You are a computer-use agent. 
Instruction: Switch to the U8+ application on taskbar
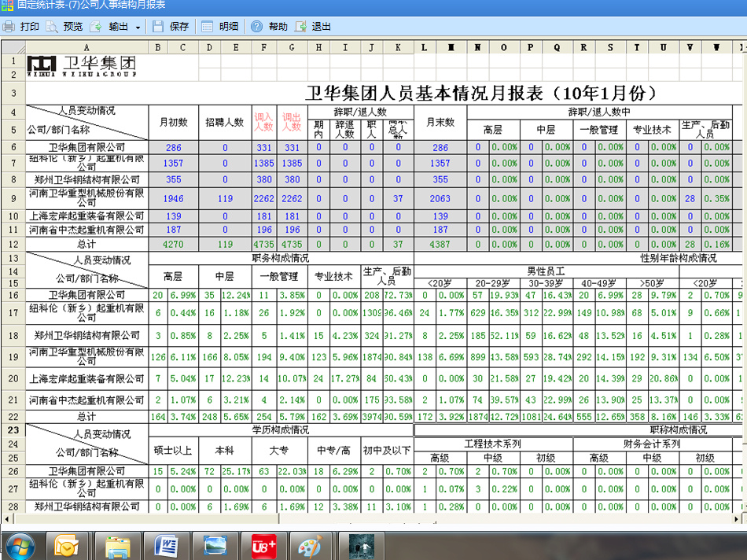[x=264, y=546]
